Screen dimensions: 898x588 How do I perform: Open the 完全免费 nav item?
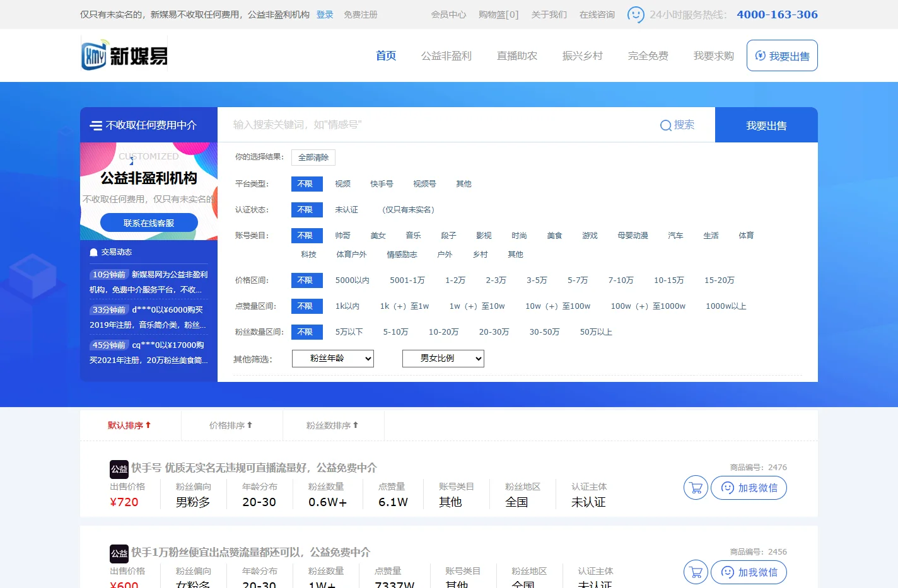(x=648, y=55)
